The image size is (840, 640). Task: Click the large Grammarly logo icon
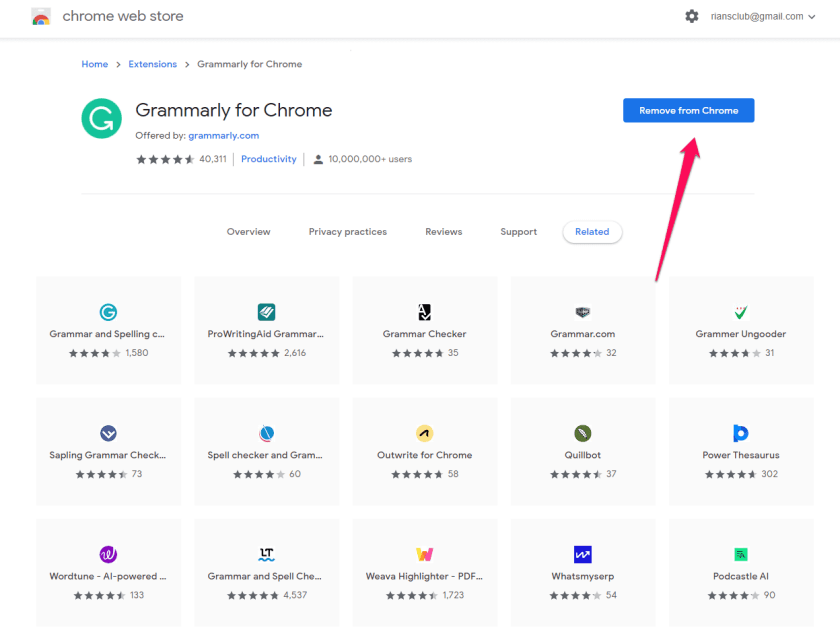pyautogui.click(x=102, y=118)
